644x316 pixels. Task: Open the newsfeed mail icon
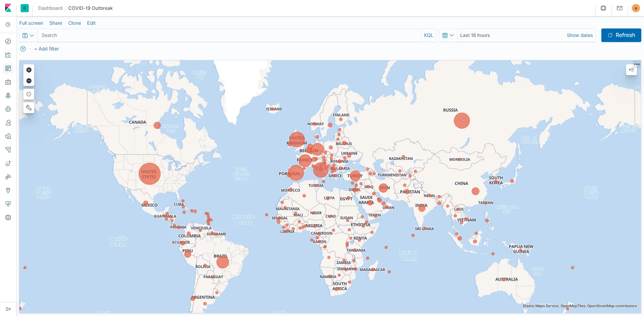click(620, 8)
